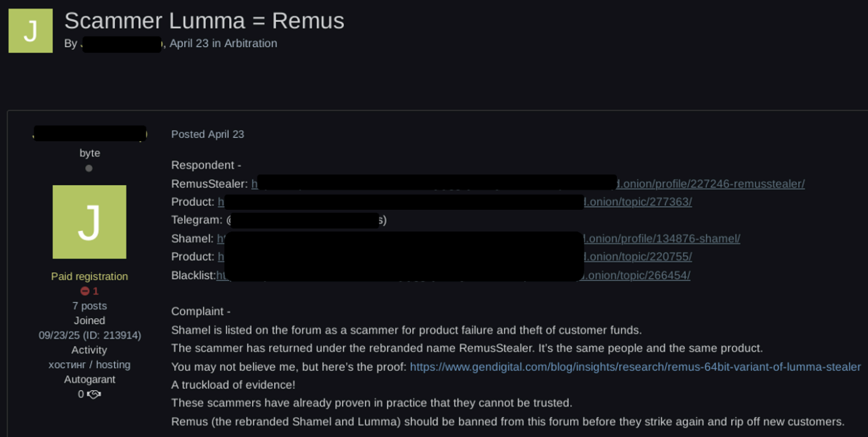The image size is (868, 437).
Task: Click the Paid registration group label
Action: click(x=90, y=276)
